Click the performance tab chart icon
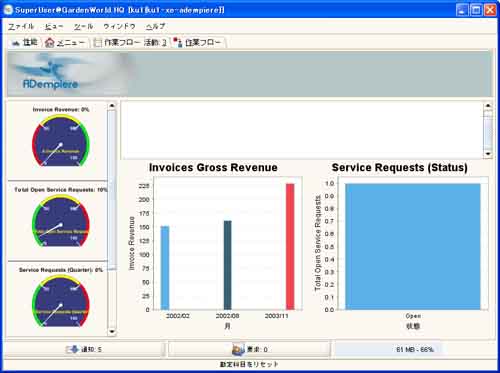The image size is (500, 373). 16,43
